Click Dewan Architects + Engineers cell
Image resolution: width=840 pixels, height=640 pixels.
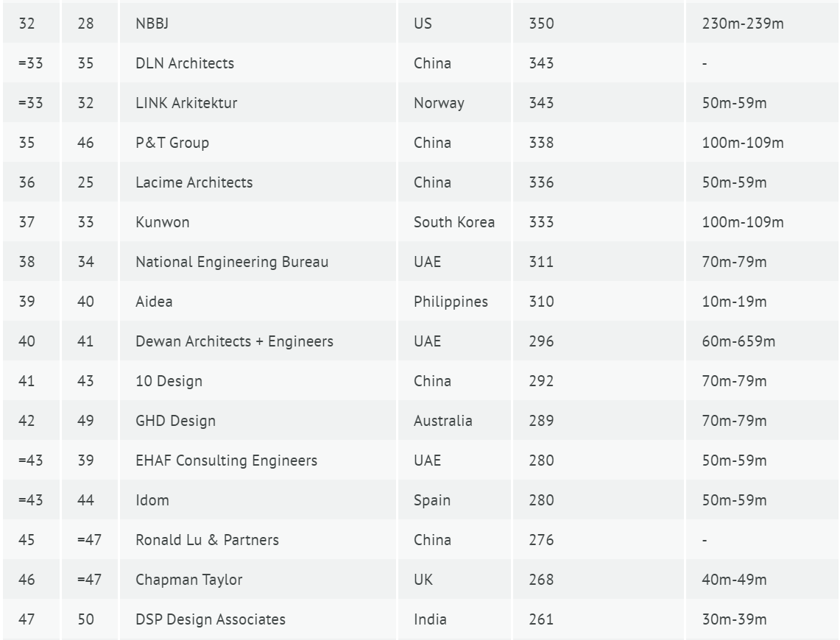[x=234, y=341]
